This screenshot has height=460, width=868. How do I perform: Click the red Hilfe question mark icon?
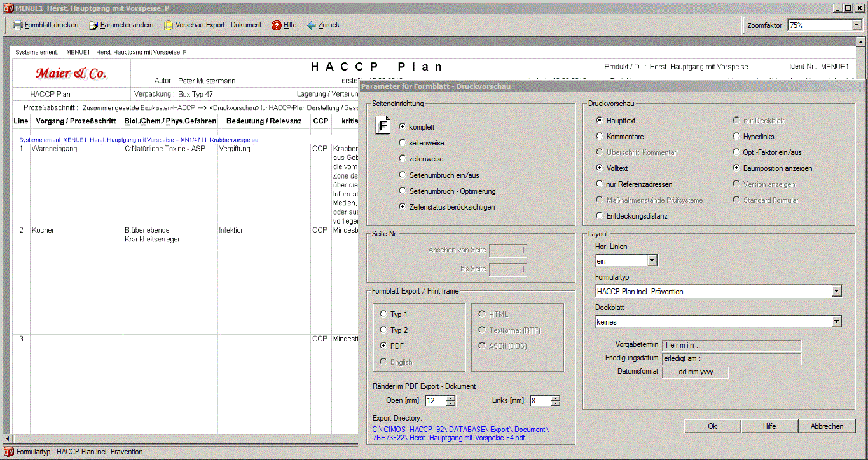[x=276, y=25]
